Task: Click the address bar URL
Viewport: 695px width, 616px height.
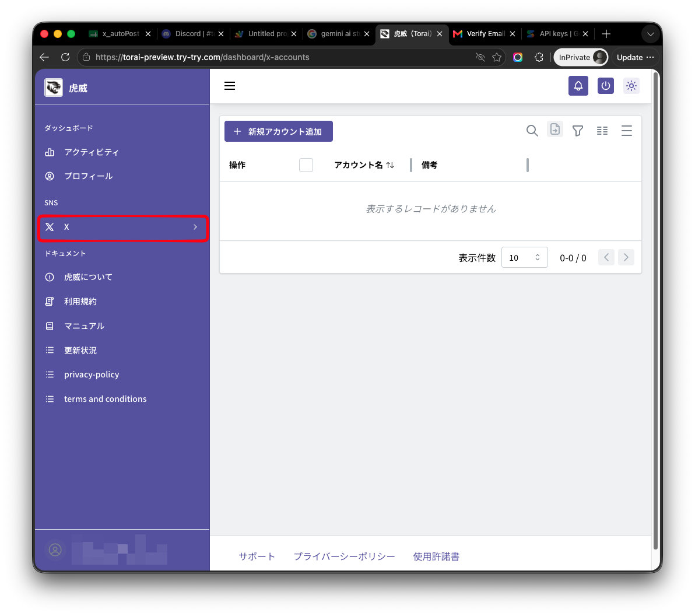Action: pyautogui.click(x=202, y=57)
